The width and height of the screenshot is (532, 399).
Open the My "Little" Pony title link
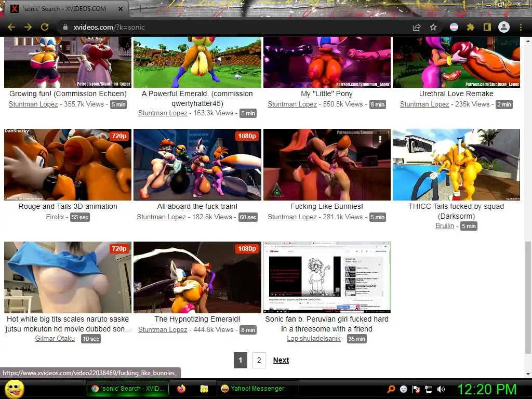coord(327,94)
